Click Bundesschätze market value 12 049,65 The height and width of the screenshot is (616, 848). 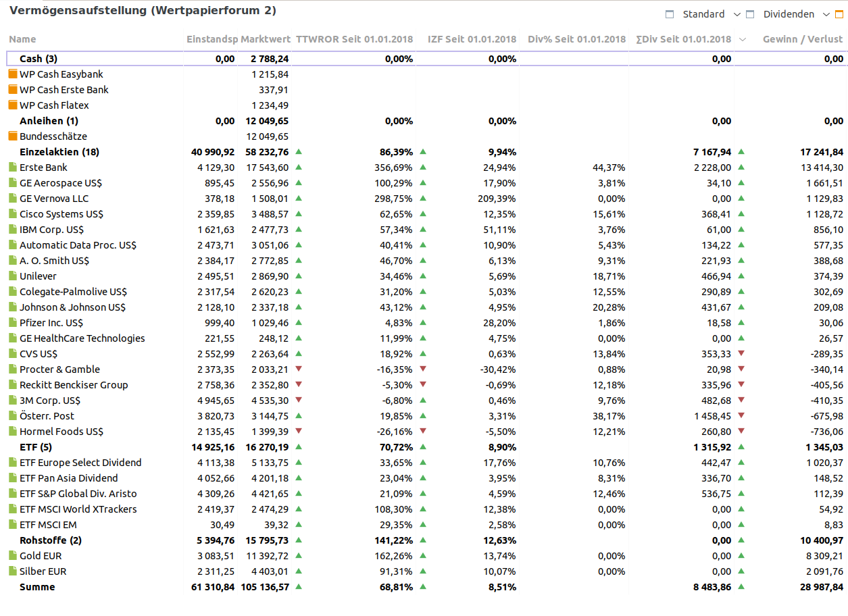click(x=269, y=136)
